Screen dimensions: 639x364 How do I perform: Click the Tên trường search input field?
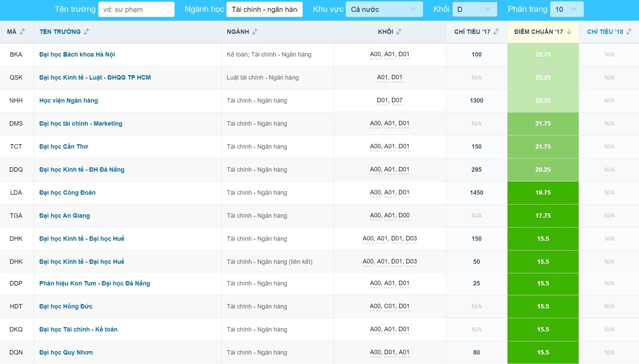click(x=136, y=9)
